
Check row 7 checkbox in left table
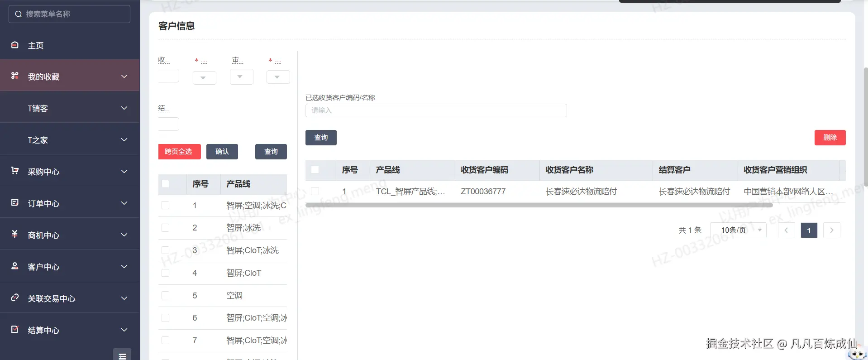point(166,341)
